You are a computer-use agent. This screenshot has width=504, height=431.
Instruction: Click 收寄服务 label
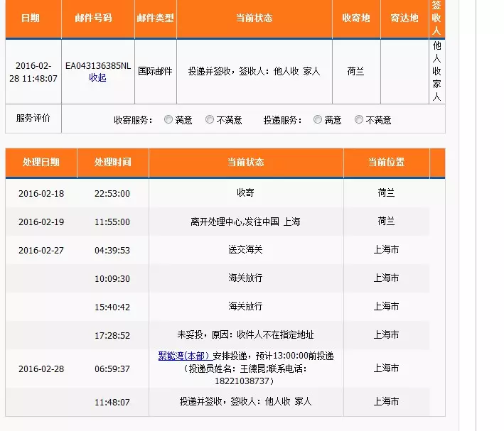click(x=133, y=120)
